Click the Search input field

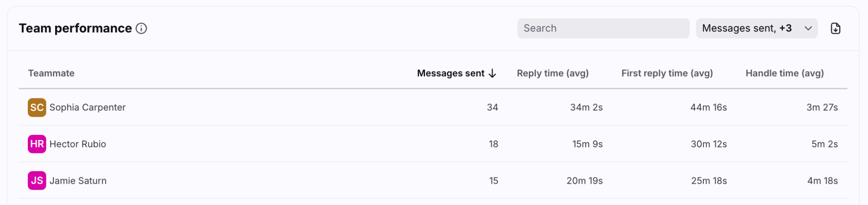pyautogui.click(x=603, y=29)
